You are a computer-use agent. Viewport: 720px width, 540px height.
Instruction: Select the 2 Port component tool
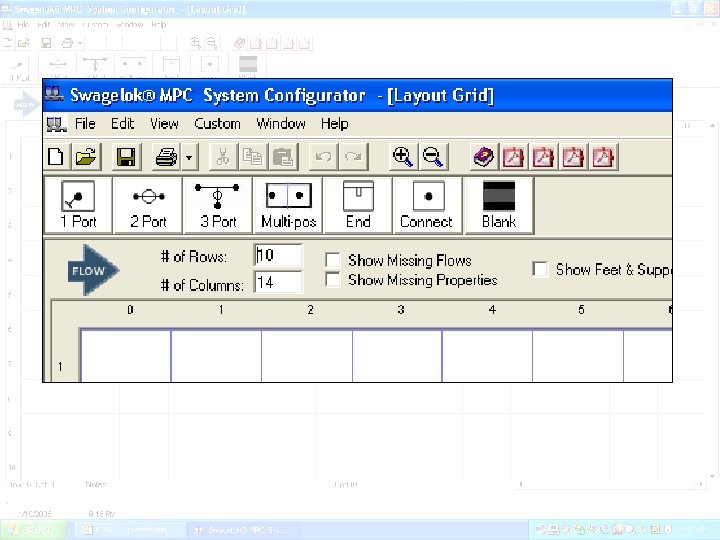coord(148,205)
